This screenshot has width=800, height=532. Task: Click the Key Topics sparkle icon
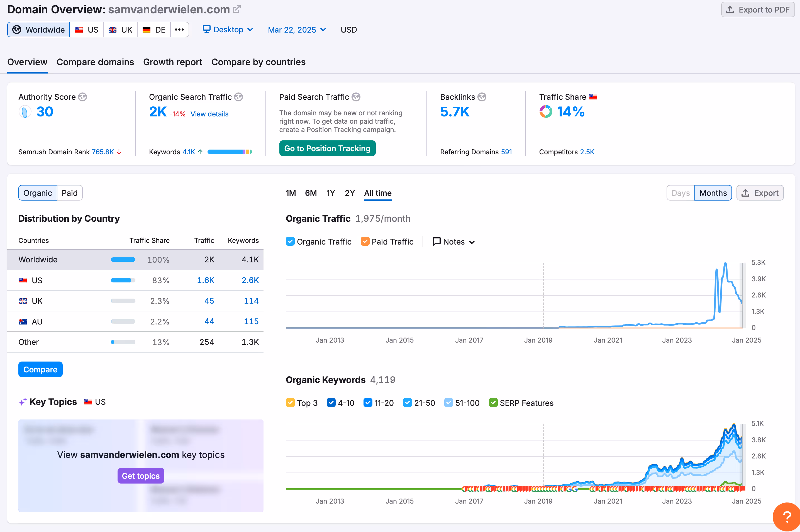pos(23,402)
